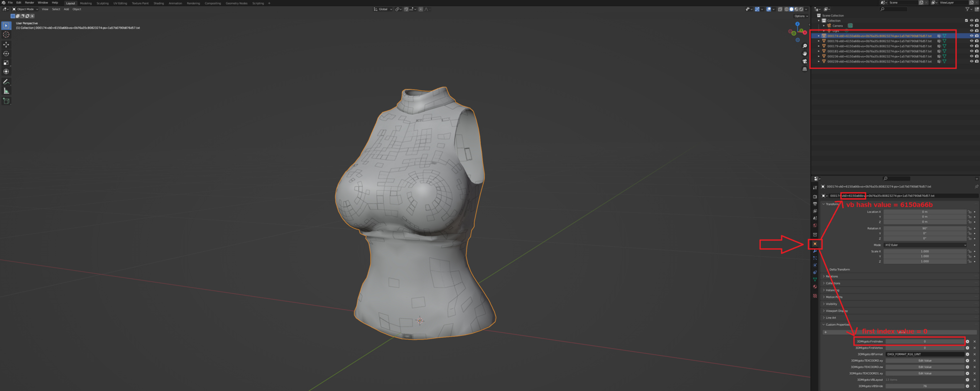This screenshot has width=980, height=391.
Task: Select the Measure ruler tool
Action: tap(6, 91)
